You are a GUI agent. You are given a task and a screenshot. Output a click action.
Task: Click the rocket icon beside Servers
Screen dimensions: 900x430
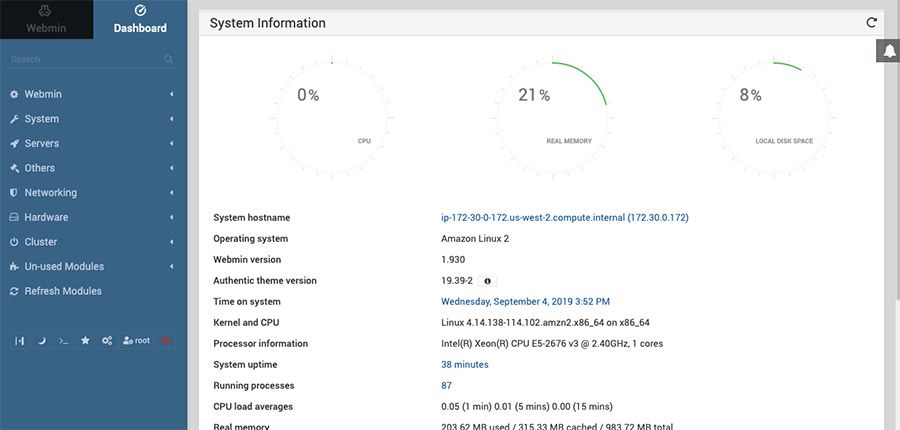click(14, 144)
